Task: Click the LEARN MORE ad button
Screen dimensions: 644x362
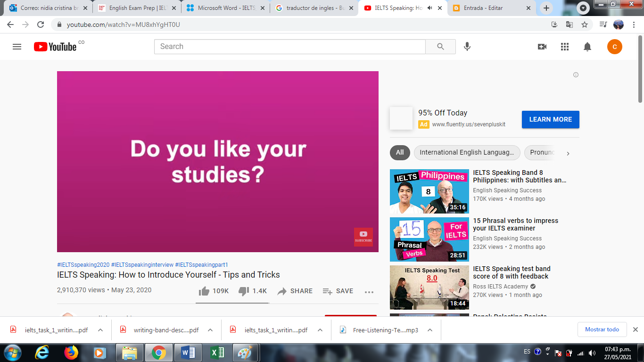Action: [x=551, y=120]
